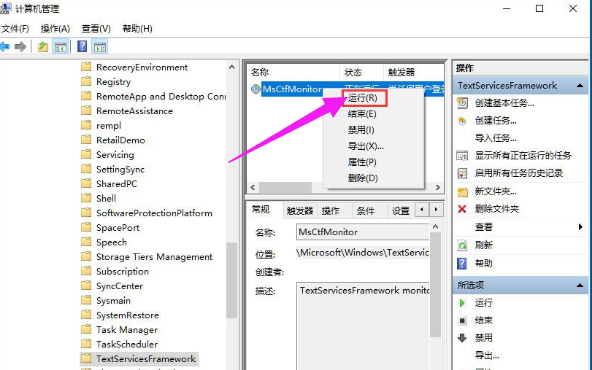
Task: Click the SystemRestore folder icon
Action: click(x=86, y=314)
